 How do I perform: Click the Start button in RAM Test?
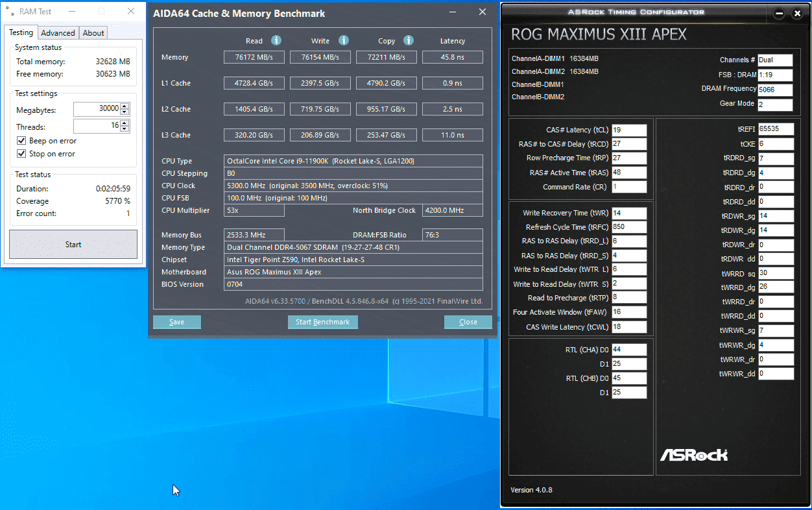click(x=73, y=245)
